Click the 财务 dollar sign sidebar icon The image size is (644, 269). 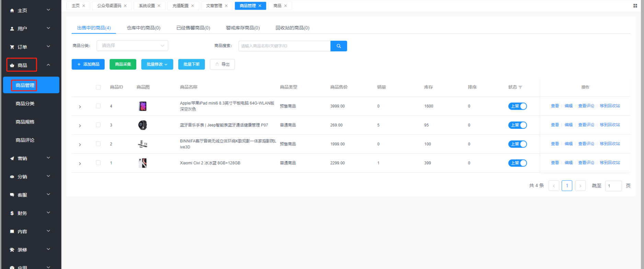coord(12,213)
